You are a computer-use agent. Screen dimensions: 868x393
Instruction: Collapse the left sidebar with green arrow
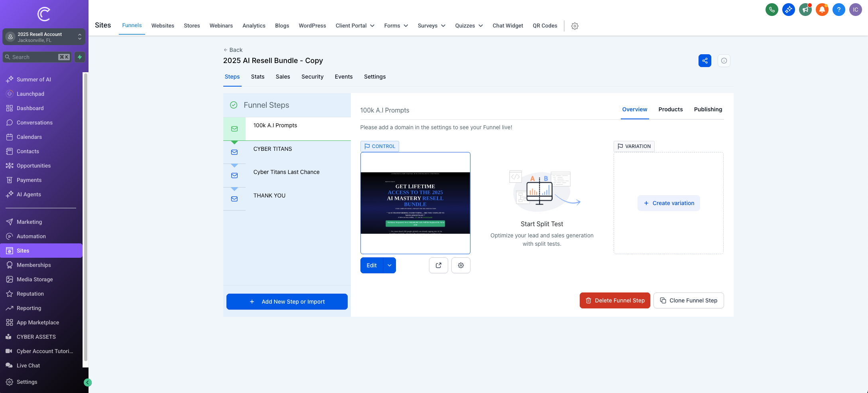pyautogui.click(x=88, y=383)
